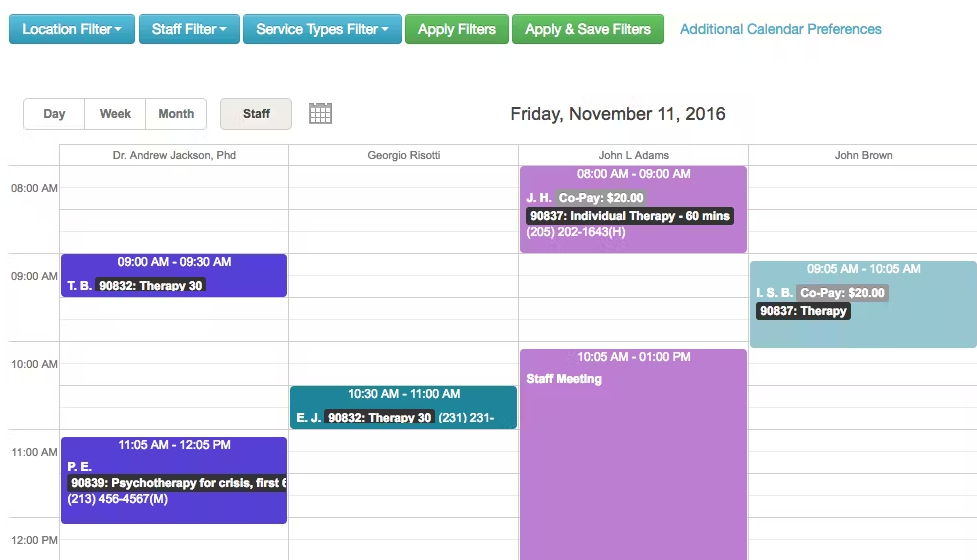Click the John Brown column header
This screenshot has height=560, width=977.
[863, 155]
